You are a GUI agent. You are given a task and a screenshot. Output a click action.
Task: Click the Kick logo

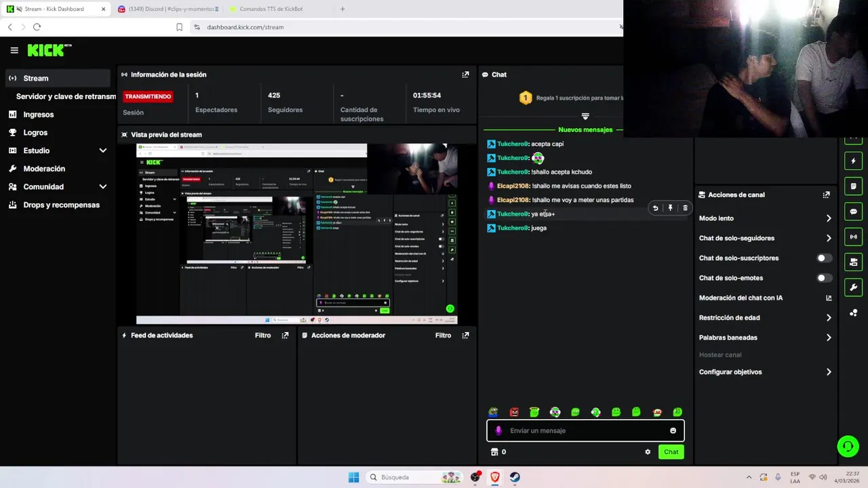point(49,50)
